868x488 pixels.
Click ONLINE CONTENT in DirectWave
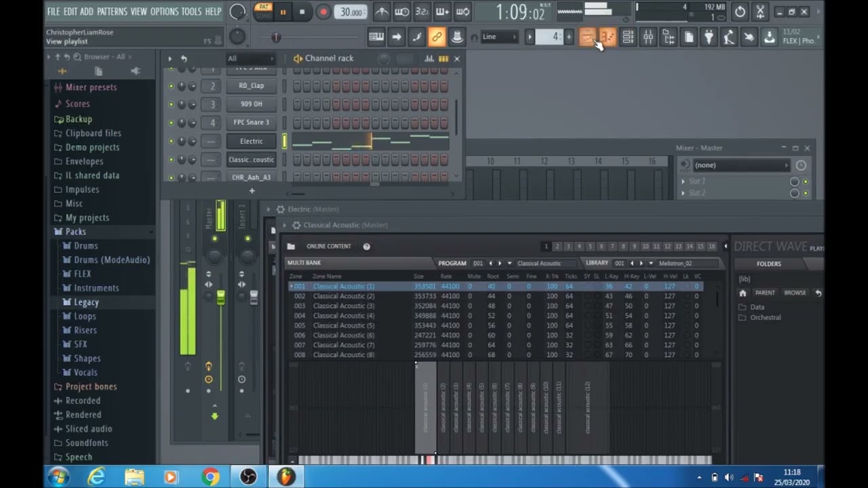(x=328, y=247)
